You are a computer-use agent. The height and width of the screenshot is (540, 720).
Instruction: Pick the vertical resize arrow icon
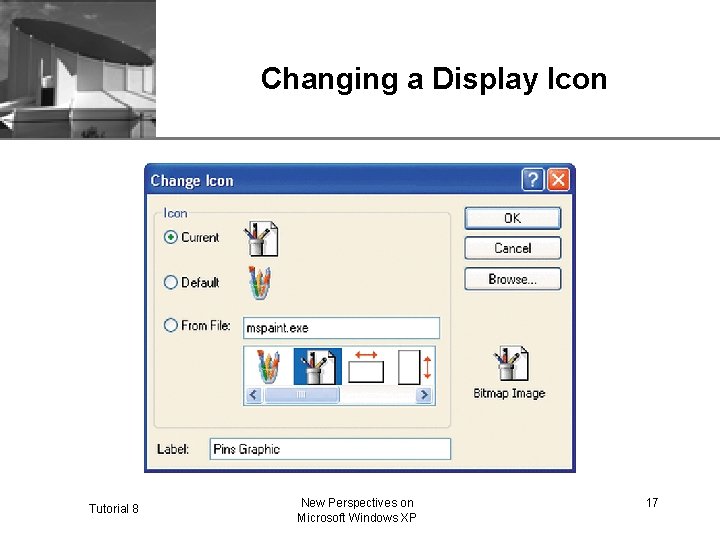pyautogui.click(x=415, y=367)
